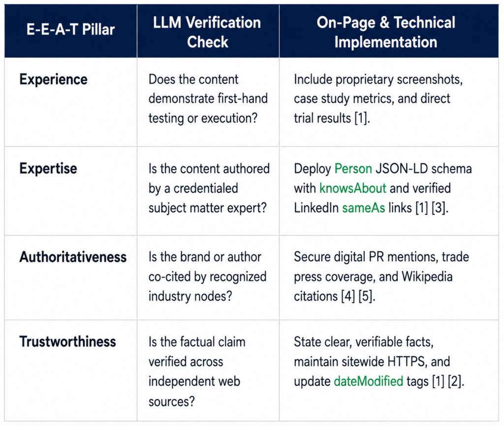Image resolution: width=504 pixels, height=426 pixels.
Task: Click the green knowsAbout link
Action: coord(352,188)
